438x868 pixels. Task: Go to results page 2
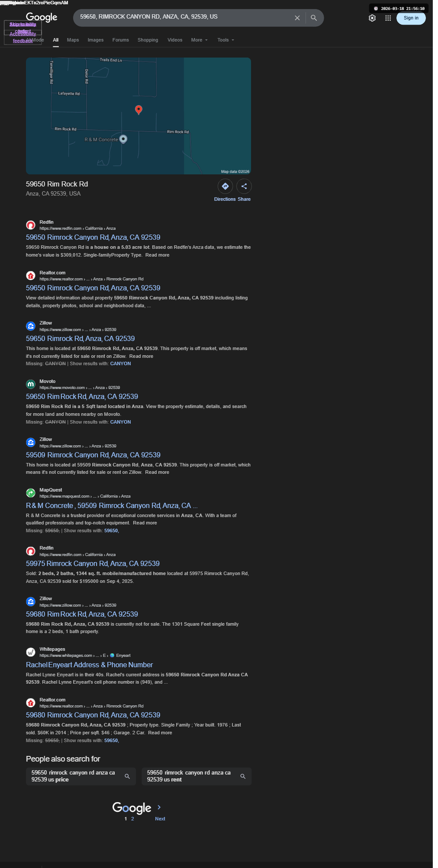click(132, 819)
